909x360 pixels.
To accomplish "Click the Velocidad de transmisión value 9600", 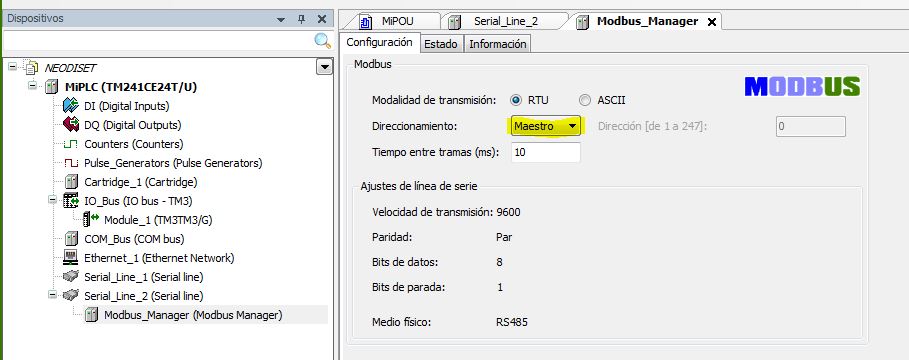I will click(x=508, y=212).
